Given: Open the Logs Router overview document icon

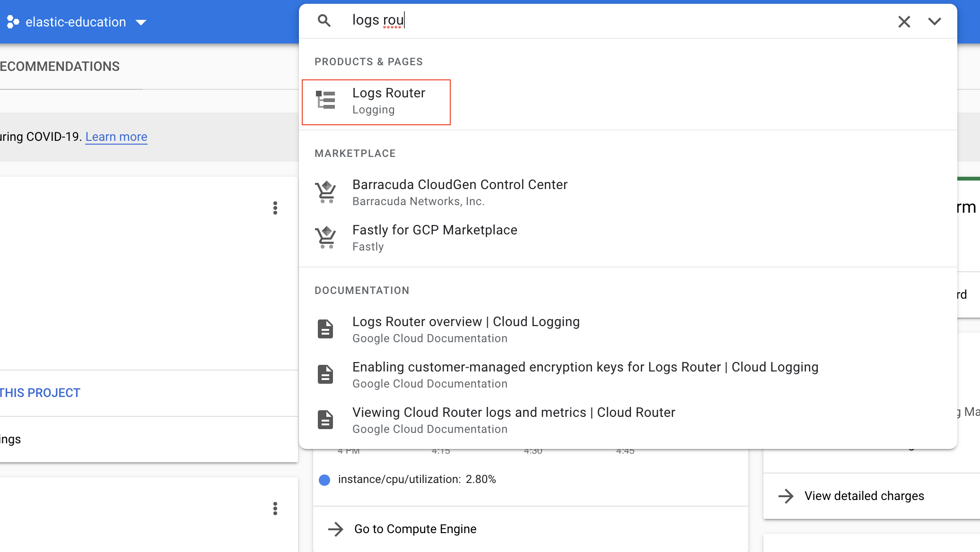Looking at the screenshot, I should pyautogui.click(x=325, y=328).
